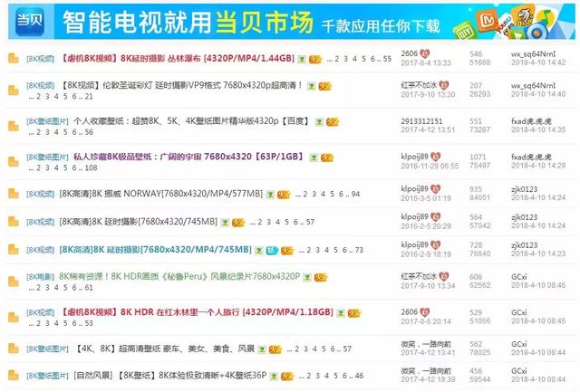Screen dimensions: 580x392
Task: Click image attachment icon on 广阔的宇宙 thread
Action: (x=314, y=158)
